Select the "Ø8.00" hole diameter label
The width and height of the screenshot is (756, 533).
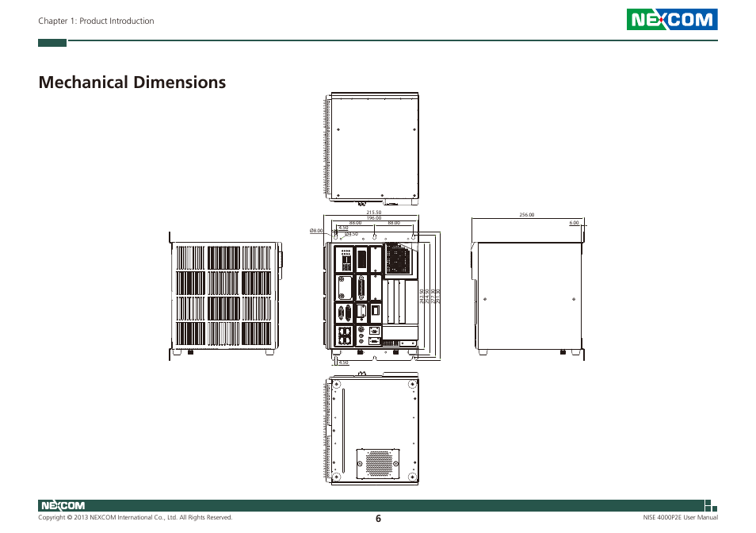tap(316, 231)
